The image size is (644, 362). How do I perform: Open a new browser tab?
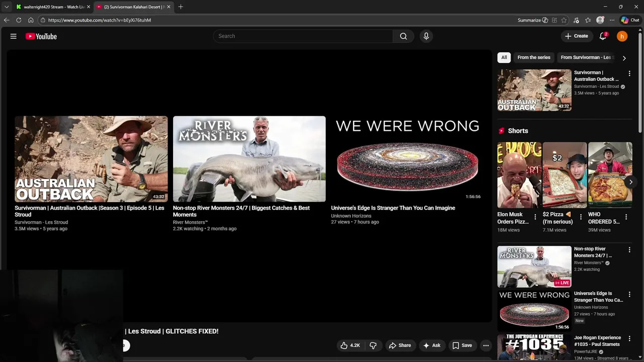coord(181,7)
